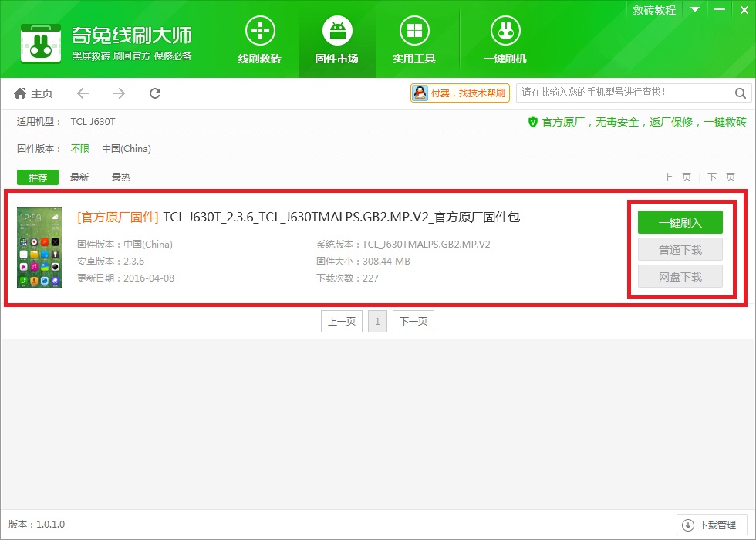Screen dimensions: 756x540
Task: Open 实用工具 utilities section
Action: point(413,39)
